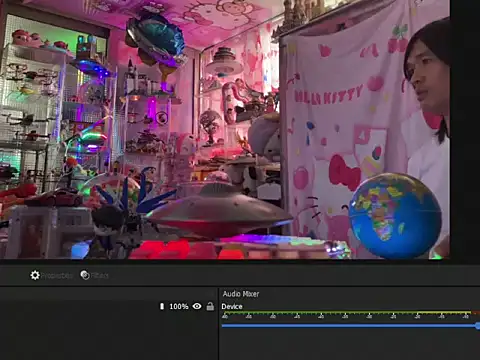Select the silver UFO in the preview

click(x=218, y=210)
